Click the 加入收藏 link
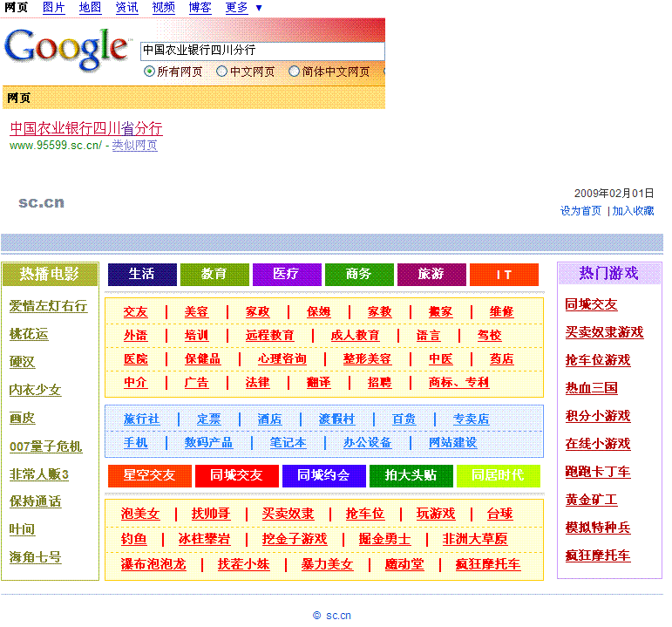Screen dimensions: 672x627 click(633, 210)
